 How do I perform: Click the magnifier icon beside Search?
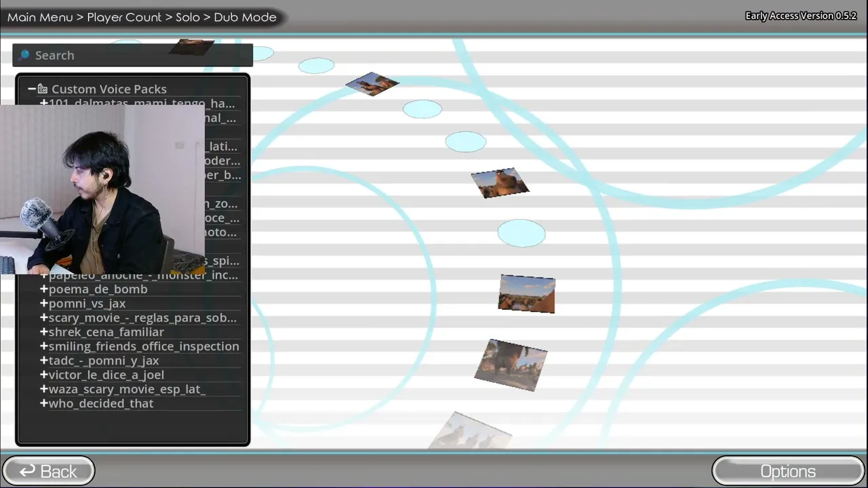(x=24, y=55)
